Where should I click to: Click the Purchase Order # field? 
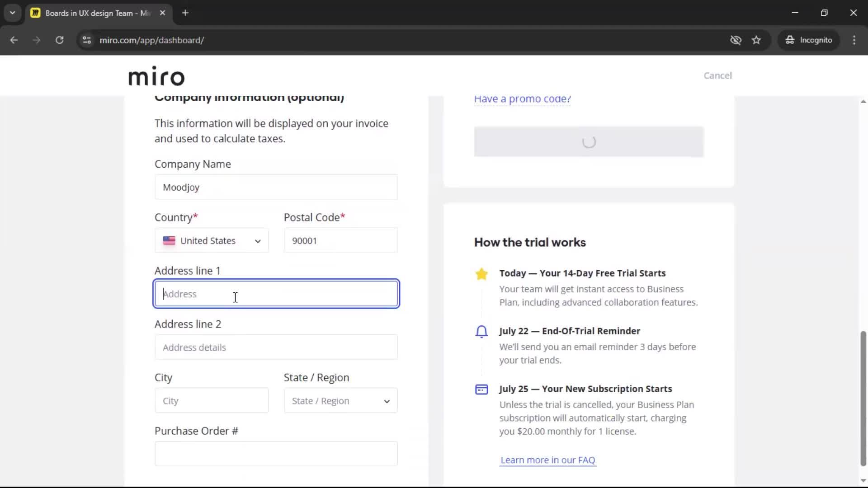[x=276, y=454]
